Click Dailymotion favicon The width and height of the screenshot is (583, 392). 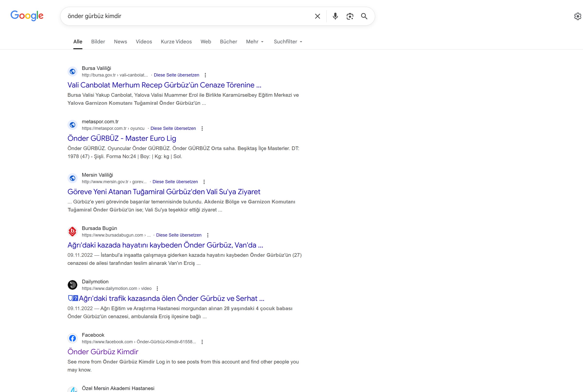point(73,285)
